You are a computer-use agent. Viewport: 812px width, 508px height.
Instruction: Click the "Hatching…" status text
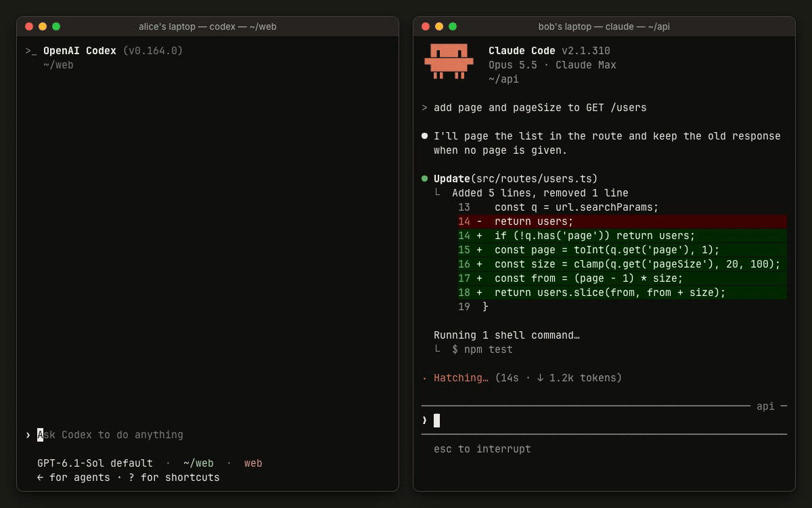click(461, 378)
